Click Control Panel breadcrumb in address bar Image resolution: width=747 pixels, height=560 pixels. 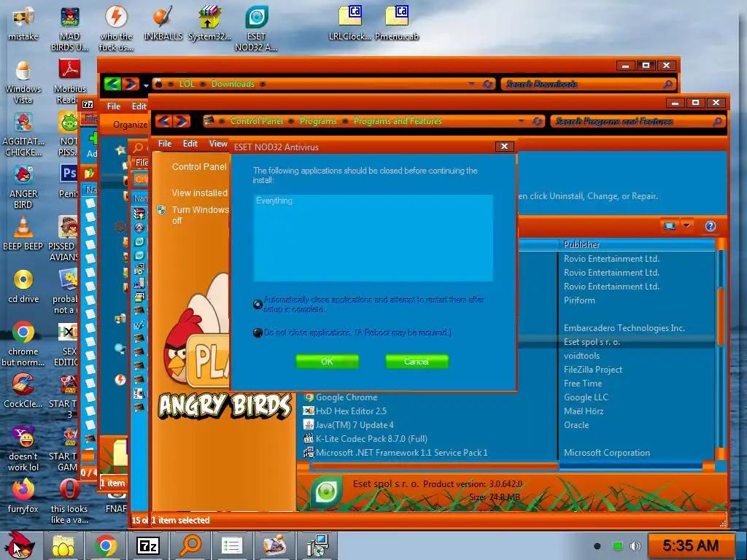256,121
